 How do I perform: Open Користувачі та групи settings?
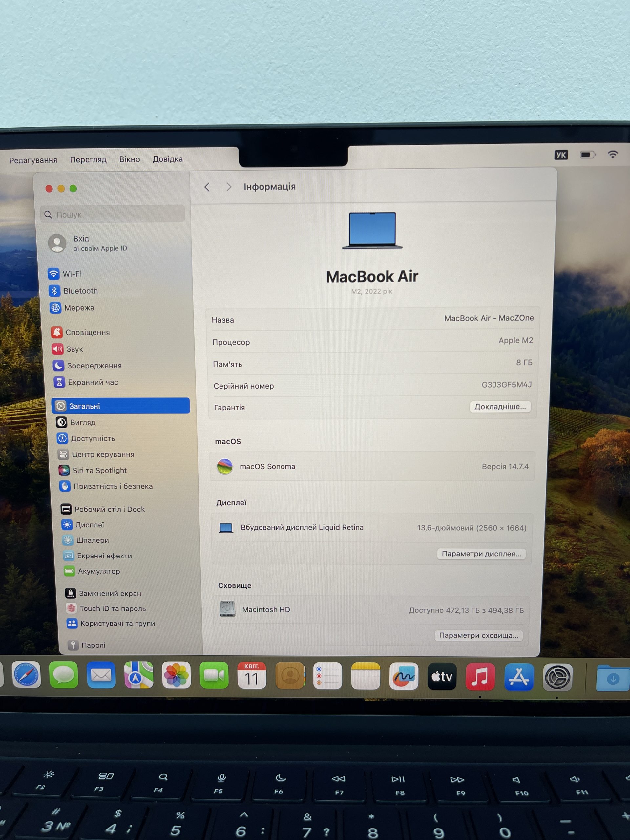111,623
